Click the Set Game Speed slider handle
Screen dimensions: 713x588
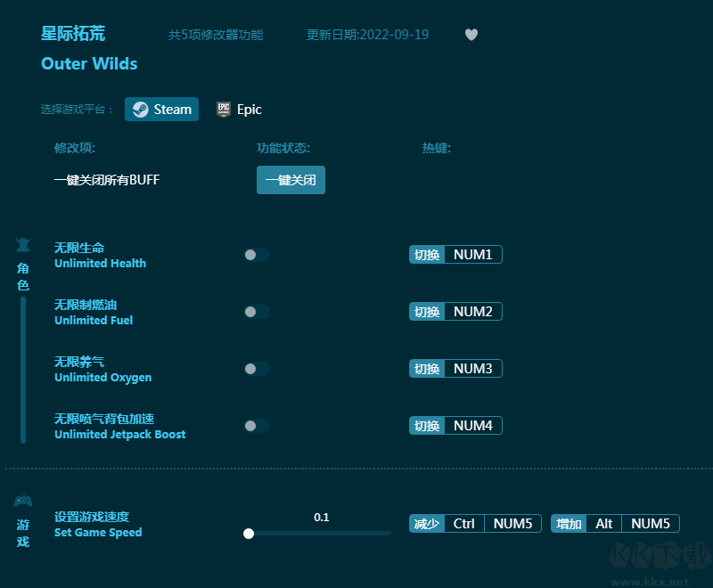(x=249, y=534)
